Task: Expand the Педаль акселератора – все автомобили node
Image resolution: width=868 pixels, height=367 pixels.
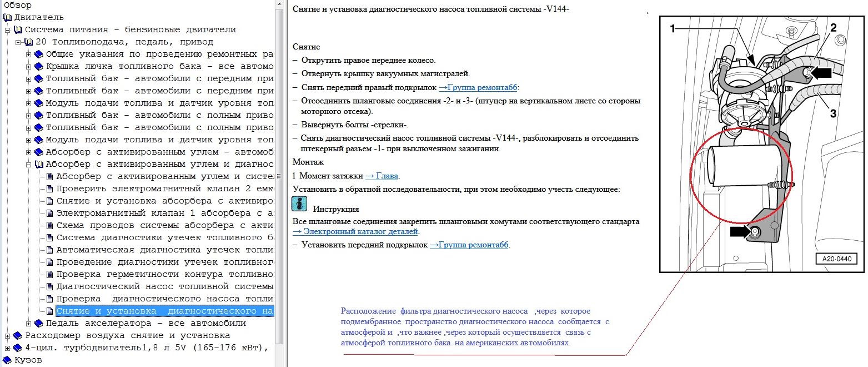Action: pos(29,324)
